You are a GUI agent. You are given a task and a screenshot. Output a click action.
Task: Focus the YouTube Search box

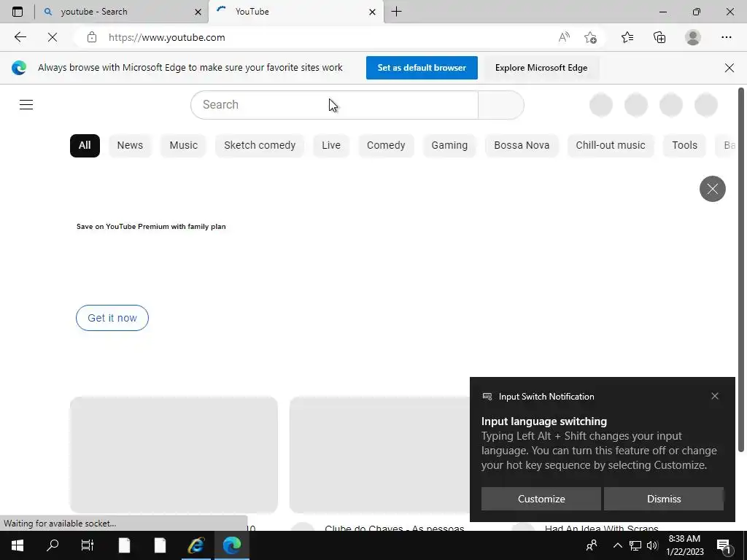coord(334,105)
